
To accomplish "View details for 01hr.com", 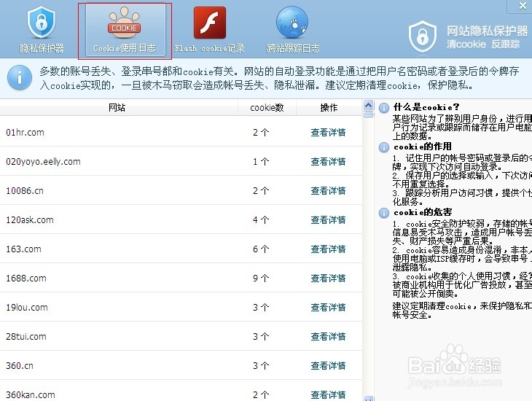I will (x=328, y=133).
